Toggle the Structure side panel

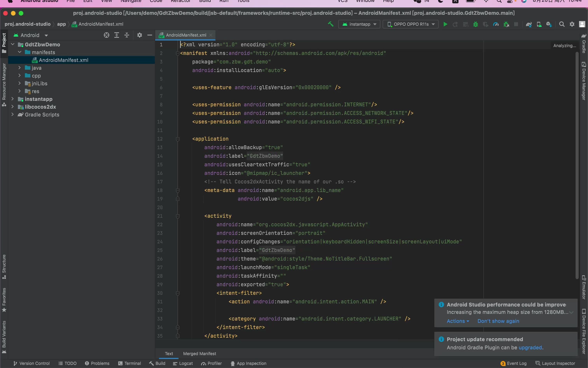point(4,267)
